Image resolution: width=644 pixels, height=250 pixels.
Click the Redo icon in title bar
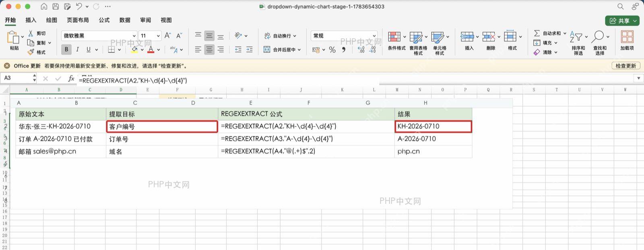[96, 6]
